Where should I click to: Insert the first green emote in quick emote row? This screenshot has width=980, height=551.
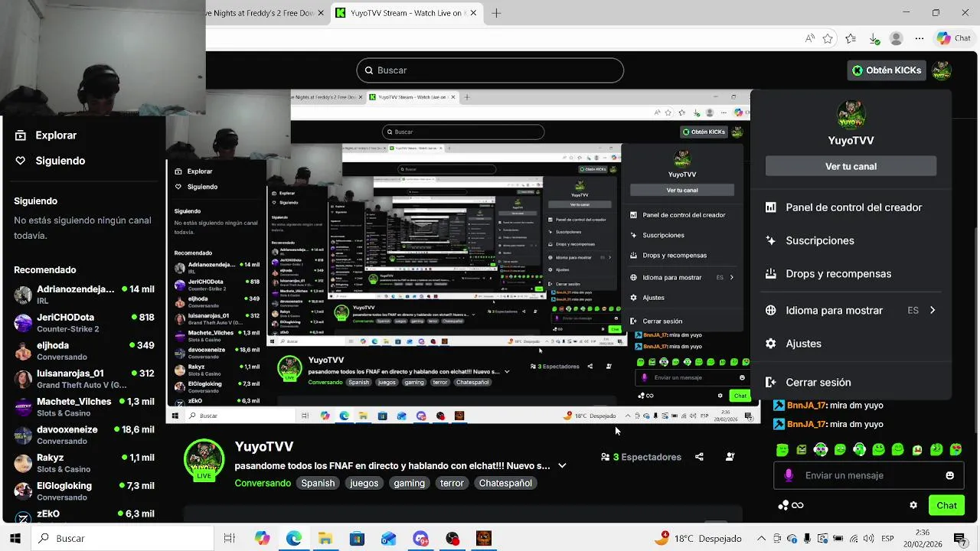[x=782, y=450]
